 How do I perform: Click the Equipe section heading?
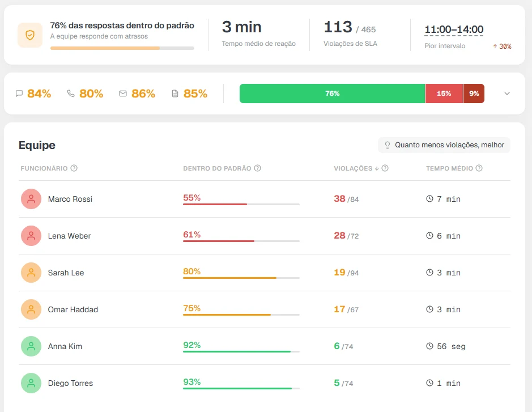(x=37, y=145)
